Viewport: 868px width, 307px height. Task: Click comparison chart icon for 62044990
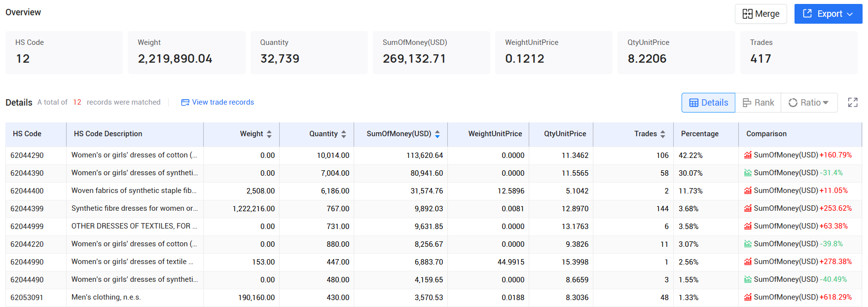(748, 262)
